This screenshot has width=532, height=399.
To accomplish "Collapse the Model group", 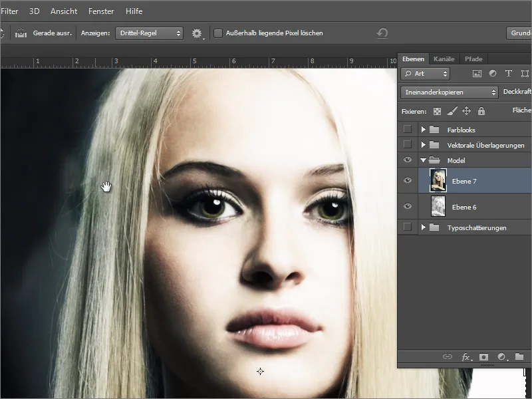I will coord(423,160).
